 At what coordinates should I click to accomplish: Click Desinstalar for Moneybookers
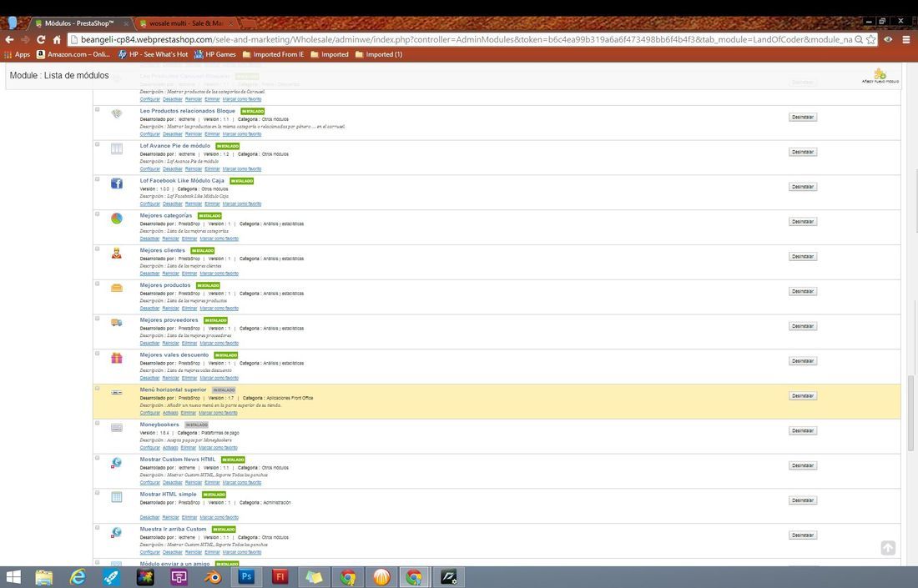point(803,430)
